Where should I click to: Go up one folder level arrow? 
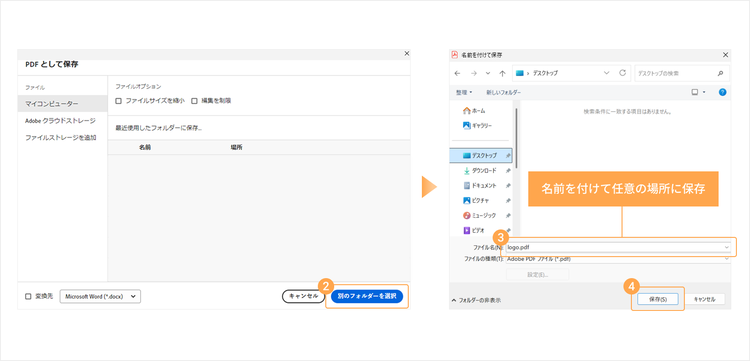coord(502,73)
